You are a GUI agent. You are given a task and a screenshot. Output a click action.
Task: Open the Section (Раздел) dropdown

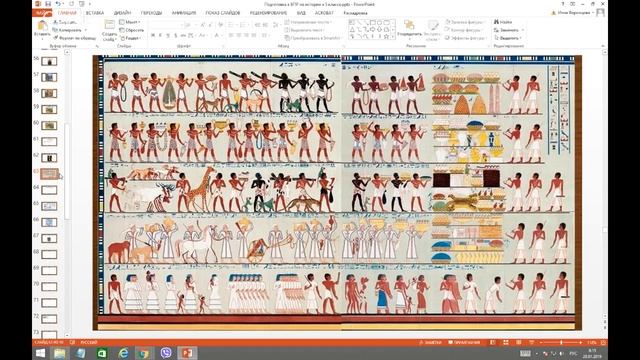click(130, 38)
